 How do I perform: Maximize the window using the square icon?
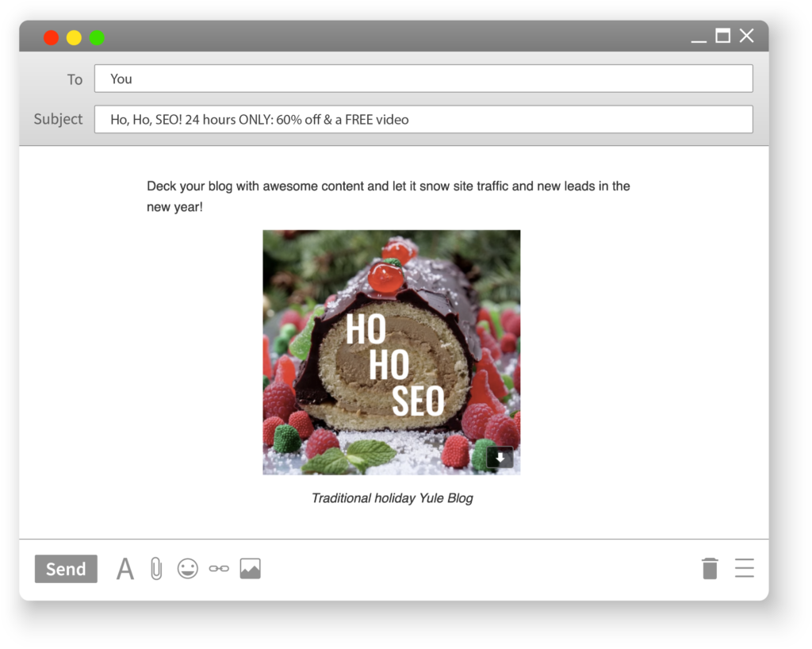[722, 36]
